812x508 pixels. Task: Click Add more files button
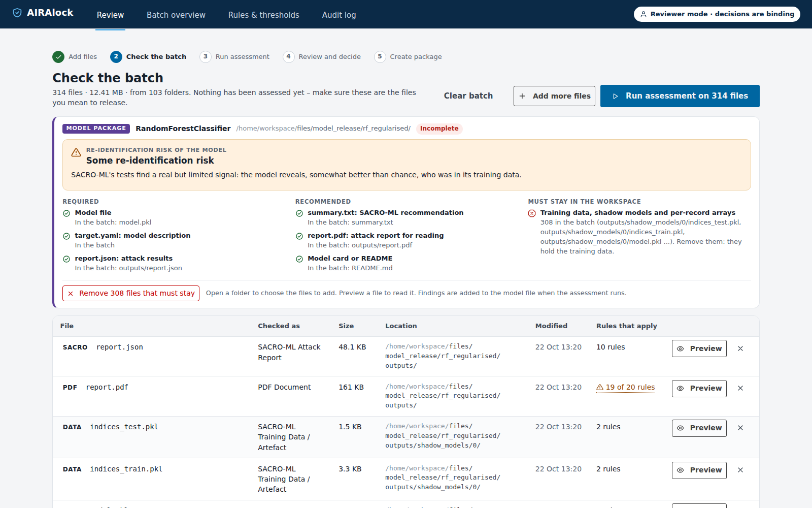tap(554, 96)
